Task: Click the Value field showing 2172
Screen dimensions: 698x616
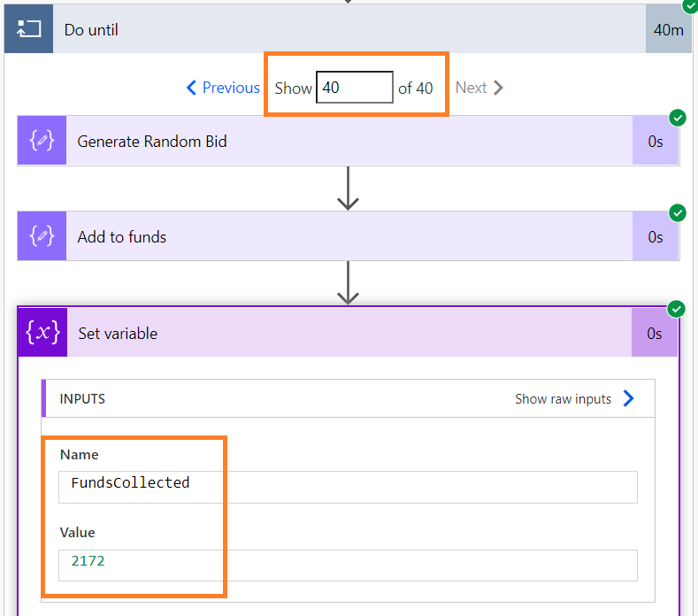Action: pyautogui.click(x=348, y=562)
